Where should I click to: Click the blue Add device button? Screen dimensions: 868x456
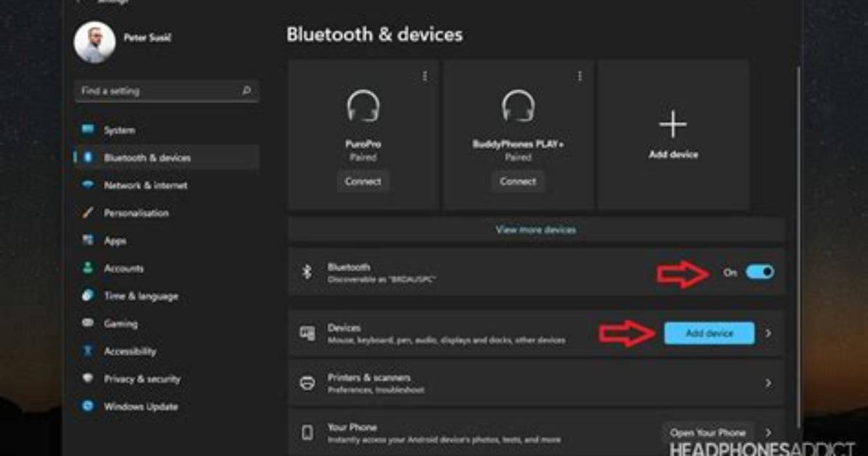709,333
